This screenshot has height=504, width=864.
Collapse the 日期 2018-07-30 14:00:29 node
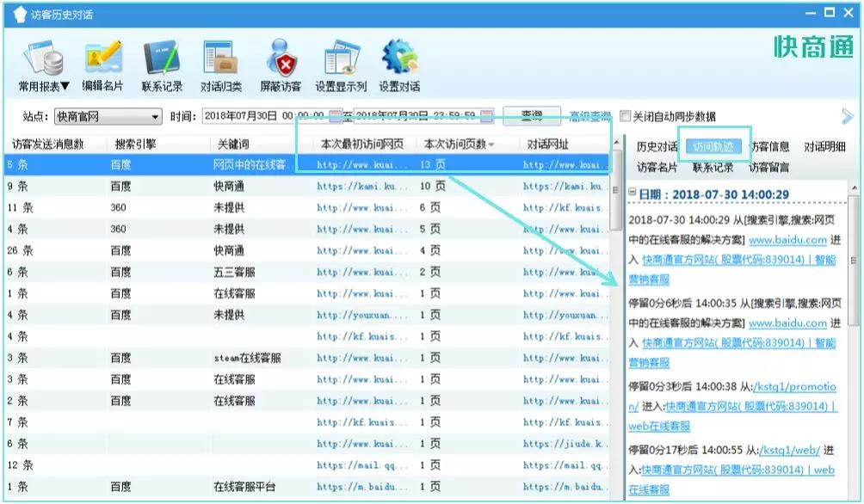coord(633,192)
